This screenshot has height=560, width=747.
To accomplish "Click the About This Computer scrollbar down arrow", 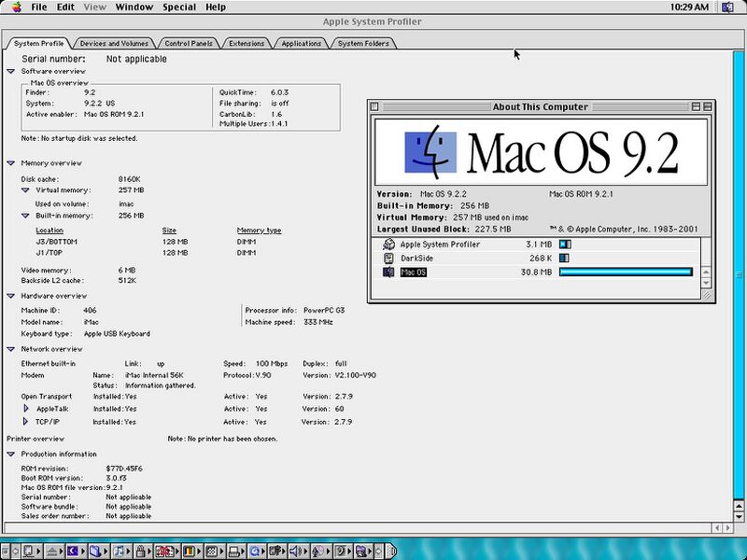I will pos(706,283).
